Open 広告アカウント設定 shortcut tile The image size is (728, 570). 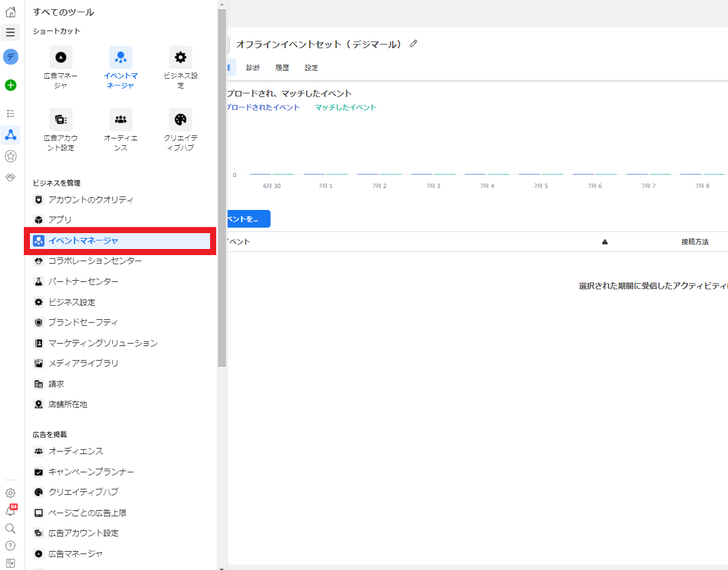click(x=61, y=130)
